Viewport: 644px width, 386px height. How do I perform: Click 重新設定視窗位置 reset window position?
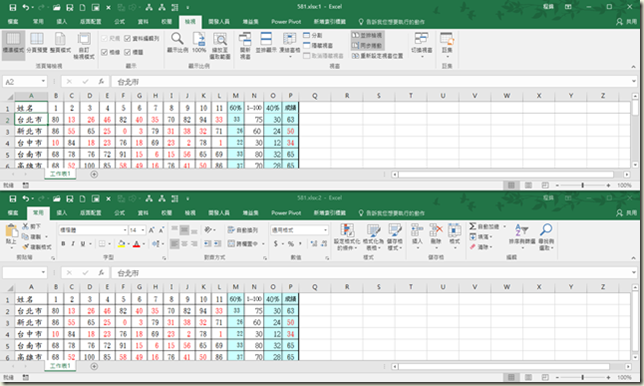point(377,56)
